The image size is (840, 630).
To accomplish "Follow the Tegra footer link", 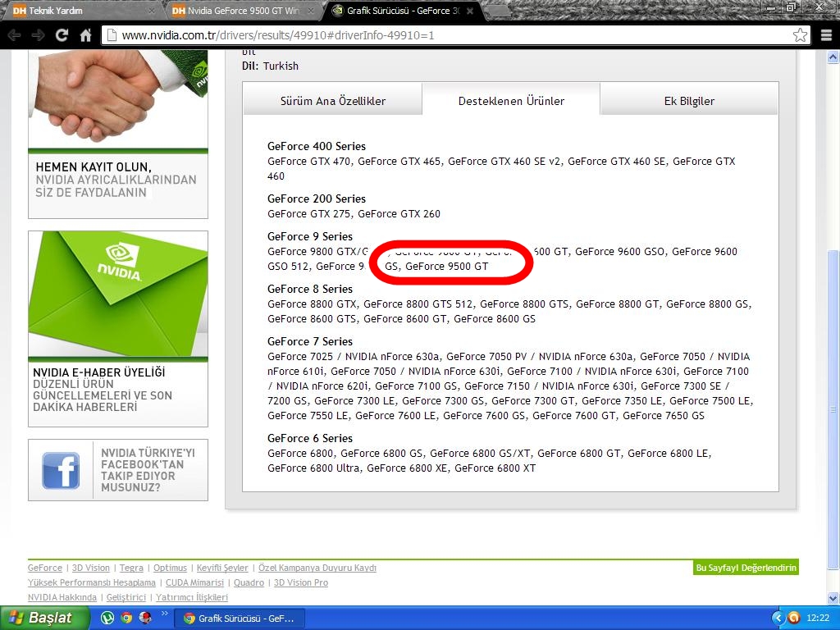I will (x=131, y=568).
